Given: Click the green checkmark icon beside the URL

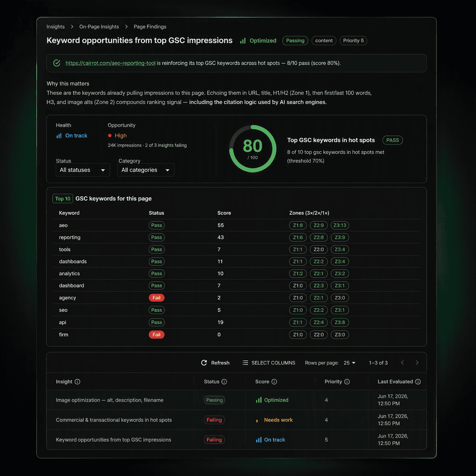Looking at the screenshot, I should click(x=57, y=63).
